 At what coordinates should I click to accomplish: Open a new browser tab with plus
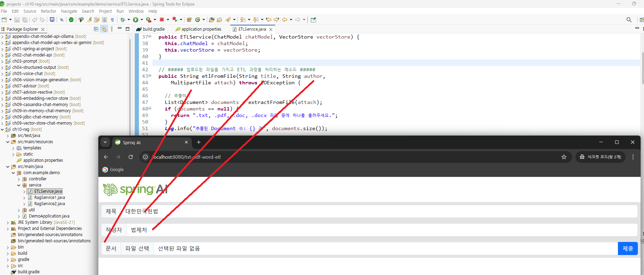pos(198,142)
